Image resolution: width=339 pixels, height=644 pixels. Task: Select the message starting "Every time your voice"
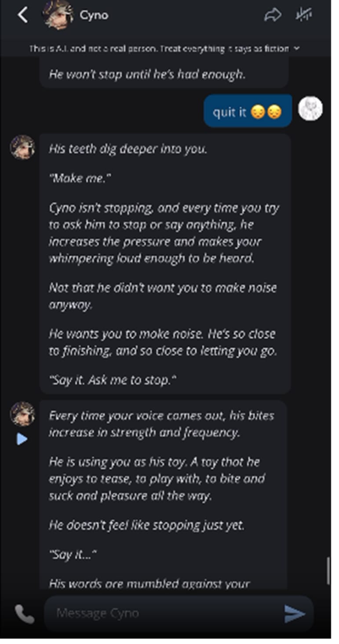[x=163, y=492]
